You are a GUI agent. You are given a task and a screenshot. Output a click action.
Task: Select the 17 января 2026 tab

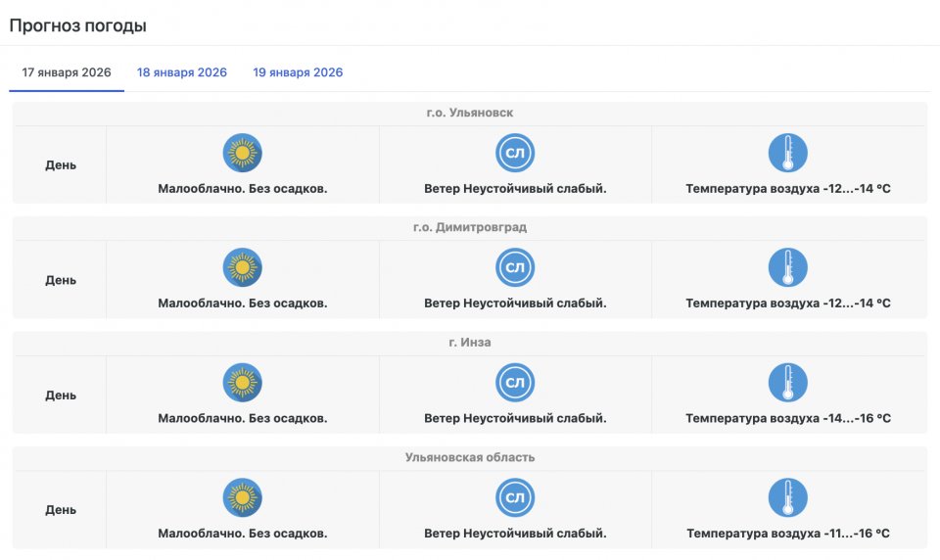click(x=67, y=72)
